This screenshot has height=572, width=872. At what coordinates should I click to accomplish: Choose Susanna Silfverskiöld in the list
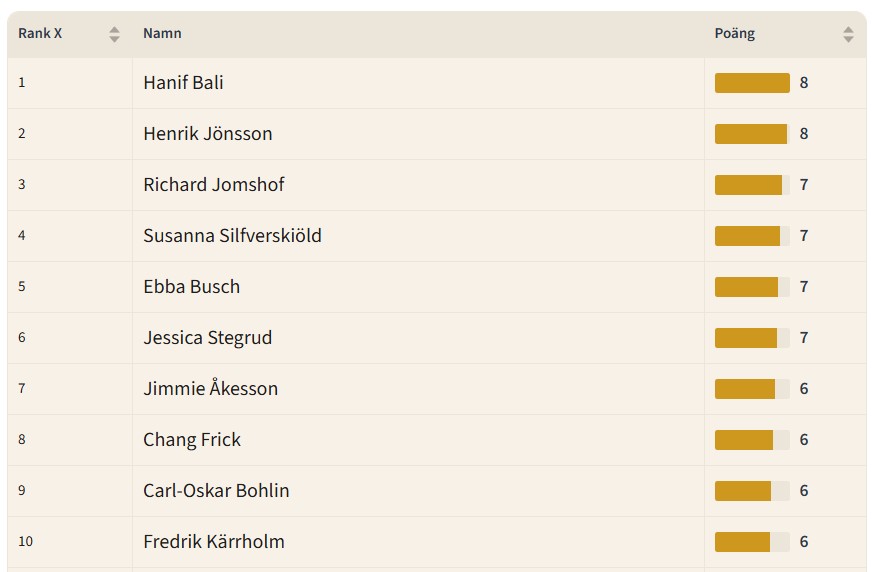(x=232, y=236)
